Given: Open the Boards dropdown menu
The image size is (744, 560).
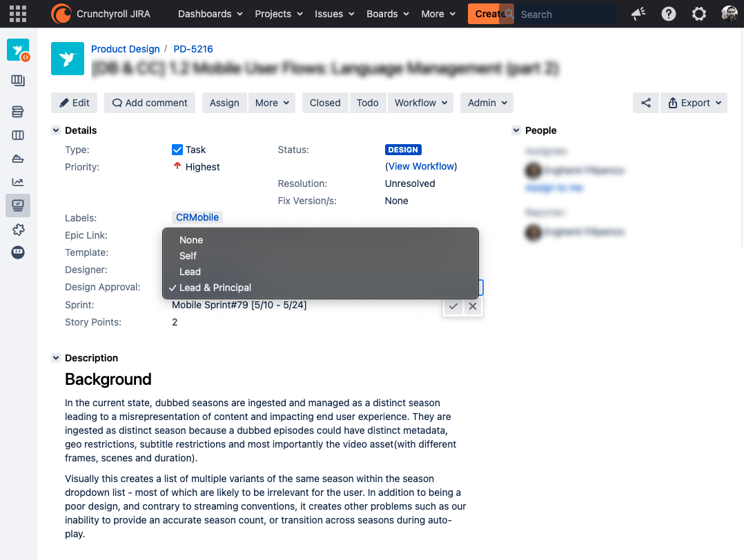Looking at the screenshot, I should point(388,14).
